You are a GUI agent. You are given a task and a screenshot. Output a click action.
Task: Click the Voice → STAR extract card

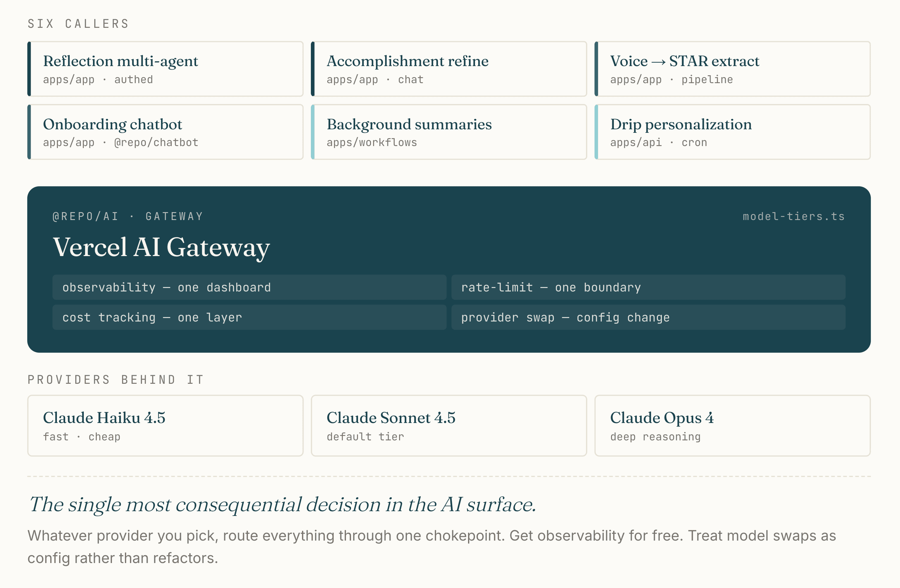pyautogui.click(x=732, y=69)
